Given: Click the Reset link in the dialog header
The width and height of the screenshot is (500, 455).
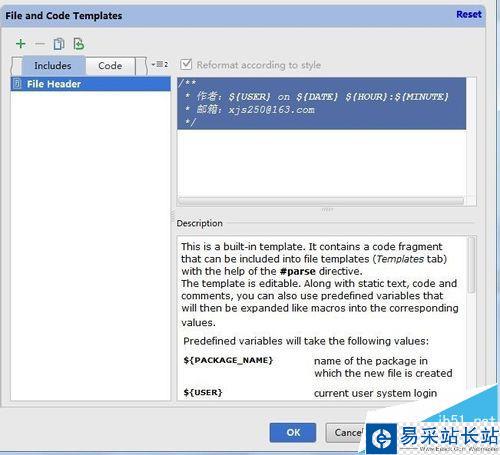Looking at the screenshot, I should [x=469, y=14].
